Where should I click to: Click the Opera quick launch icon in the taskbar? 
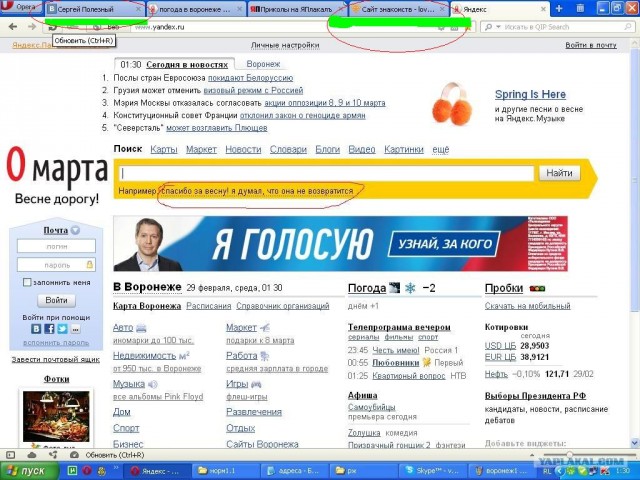(x=87, y=471)
